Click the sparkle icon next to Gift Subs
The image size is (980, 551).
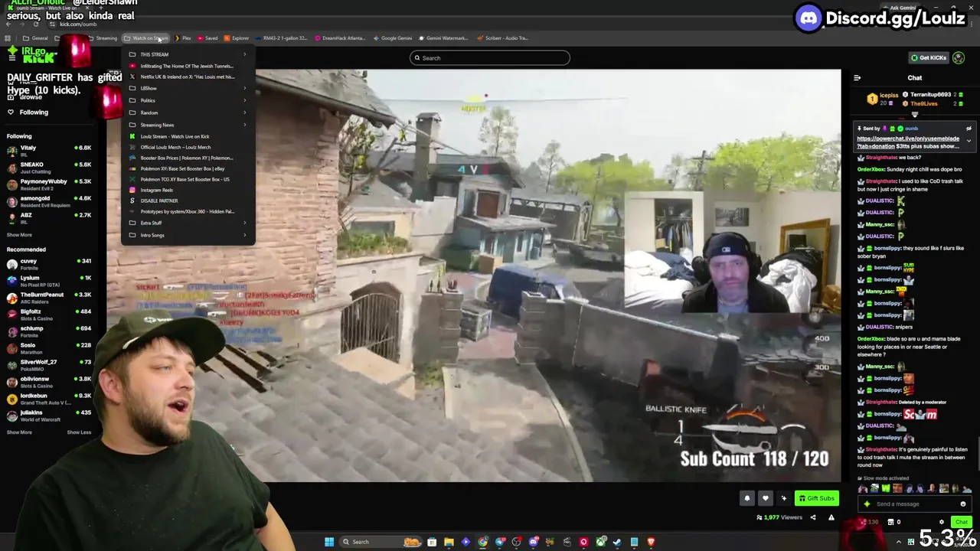tap(783, 498)
